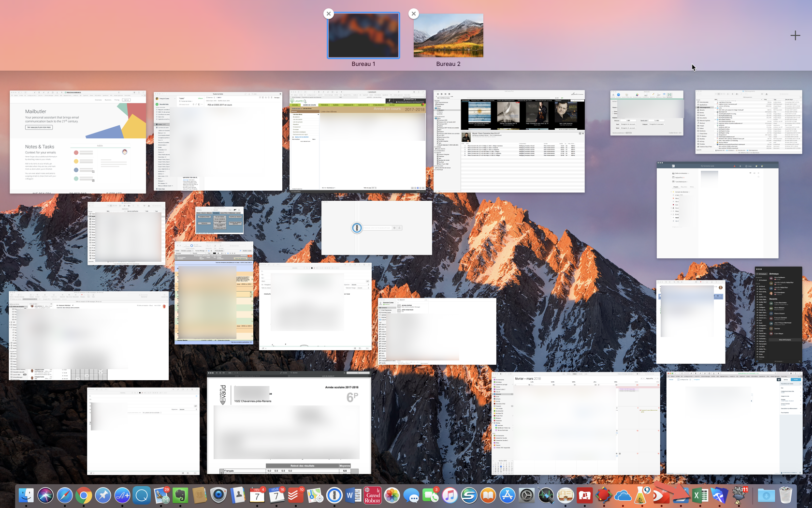The width and height of the screenshot is (812, 508).
Task: Select the Année scolaire 2017-2018 report window
Action: point(289,423)
